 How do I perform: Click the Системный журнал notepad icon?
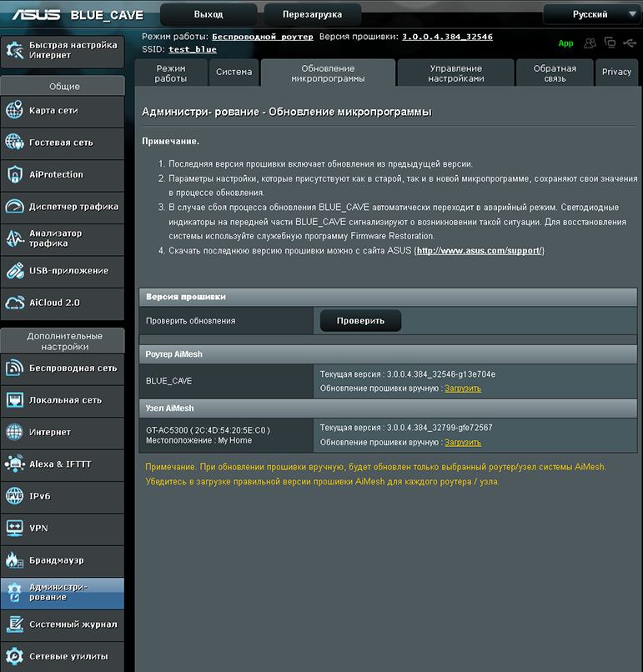point(15,624)
